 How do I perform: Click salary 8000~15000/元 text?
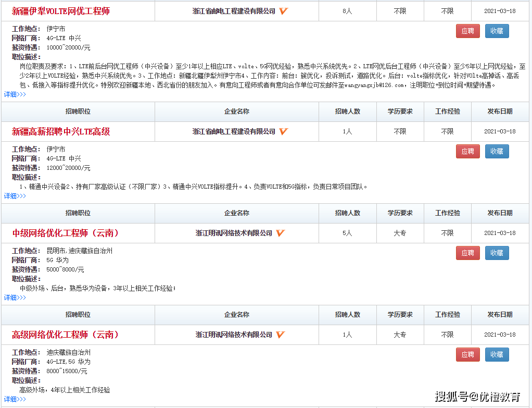(x=67, y=371)
